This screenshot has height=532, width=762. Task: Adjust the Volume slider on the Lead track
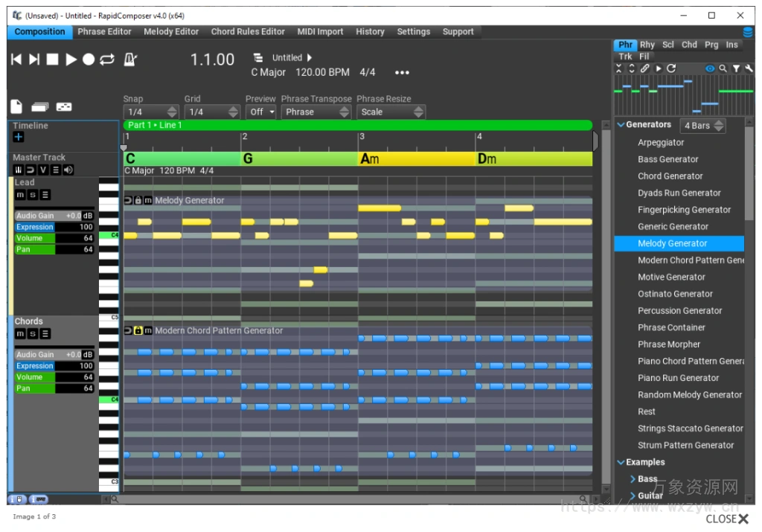54,238
